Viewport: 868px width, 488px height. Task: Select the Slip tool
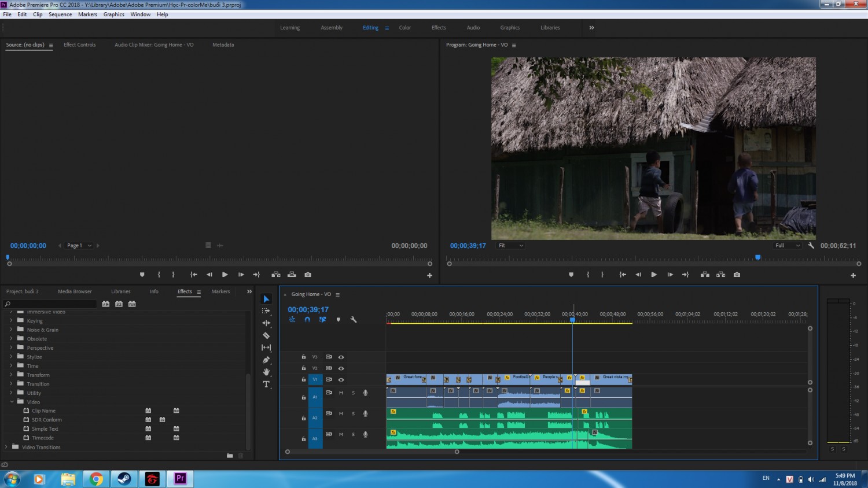point(266,347)
